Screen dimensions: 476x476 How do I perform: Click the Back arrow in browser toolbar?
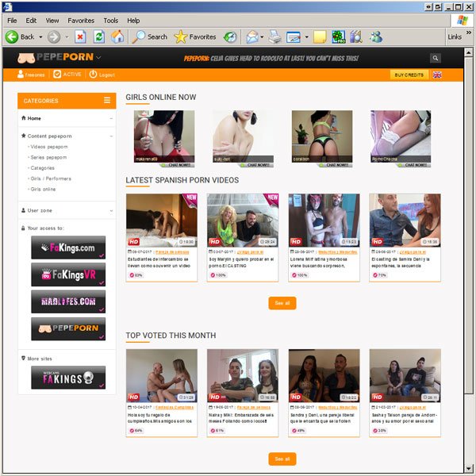click(13, 36)
